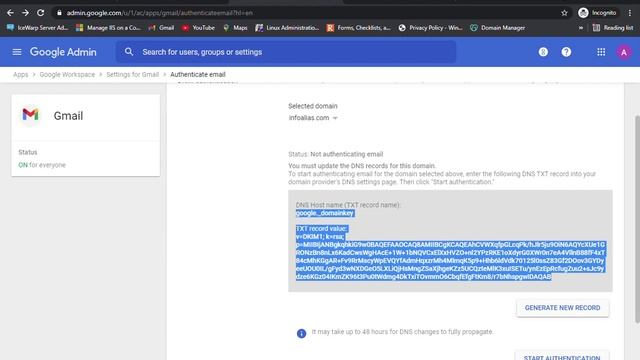
Task: Go to Settings for Gmail breadcrumb
Action: click(133, 74)
